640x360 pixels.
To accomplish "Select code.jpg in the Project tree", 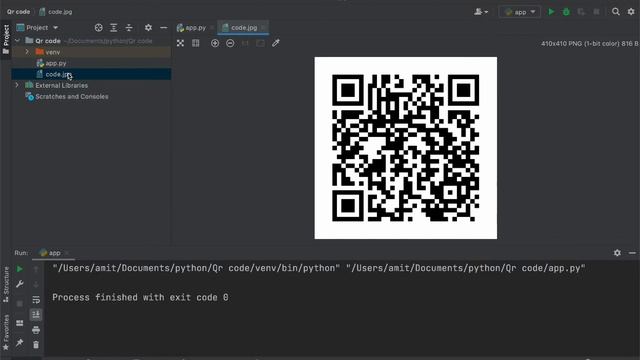I will [x=58, y=74].
